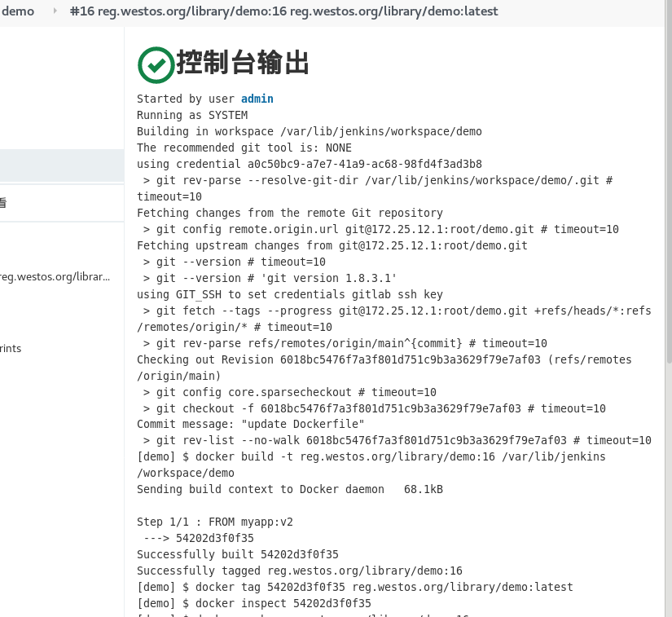Open the demo breadcrumb link
This screenshot has height=617, width=672.
18,11
